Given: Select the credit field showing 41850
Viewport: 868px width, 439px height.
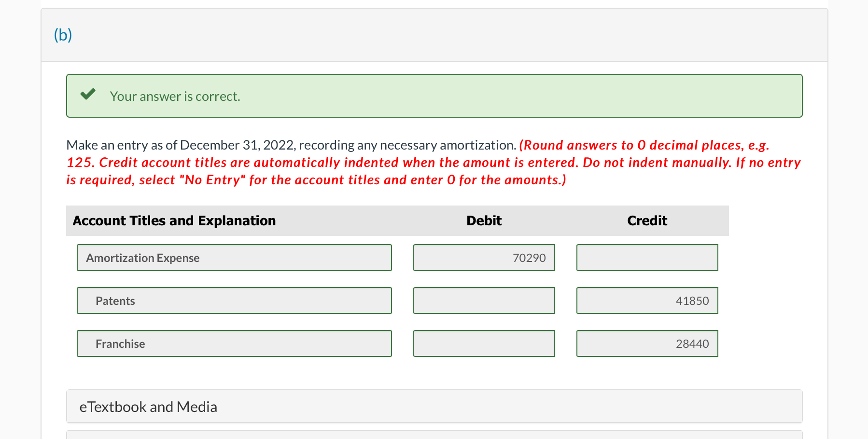Looking at the screenshot, I should pyautogui.click(x=647, y=301).
